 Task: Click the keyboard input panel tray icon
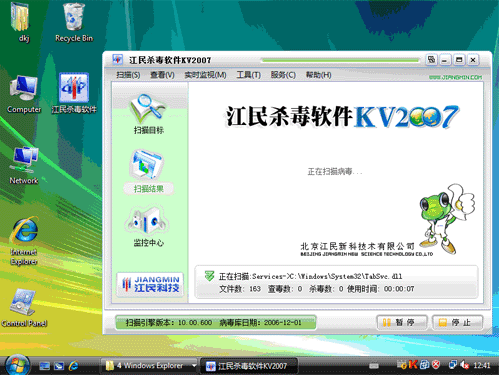click(374, 366)
